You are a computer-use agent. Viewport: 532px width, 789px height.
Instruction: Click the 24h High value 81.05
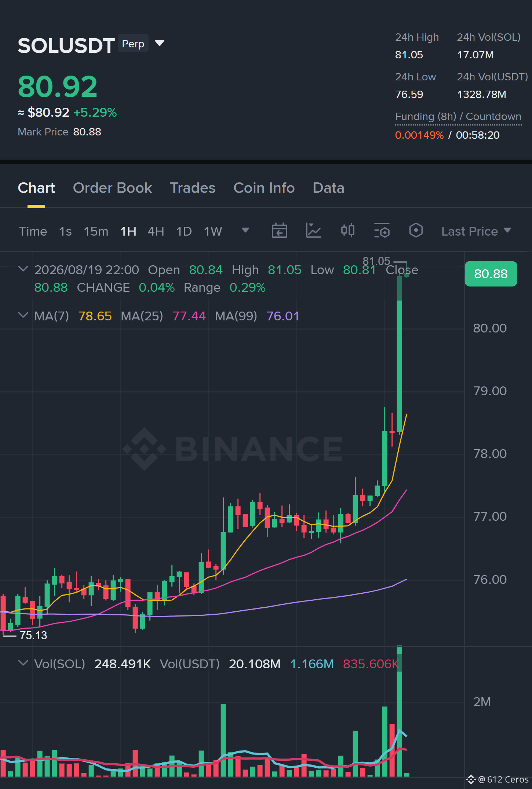pyautogui.click(x=409, y=55)
